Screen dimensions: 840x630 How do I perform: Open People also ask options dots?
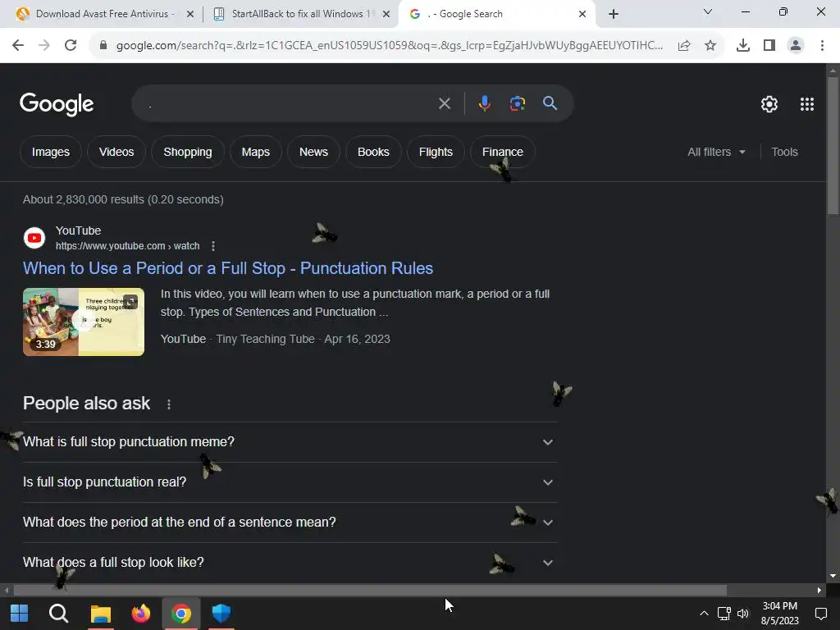pos(169,404)
